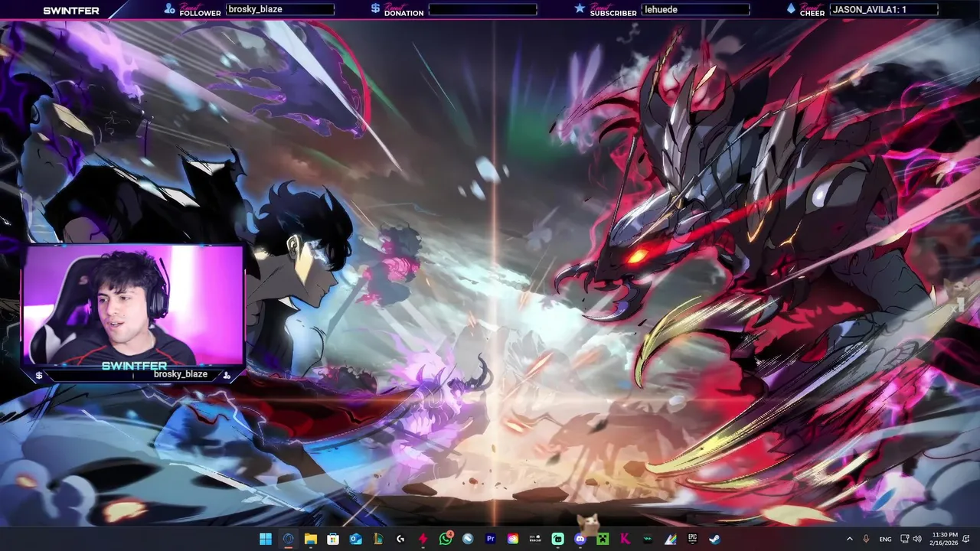
Task: Launch Epic Games from the taskbar
Action: point(693,539)
